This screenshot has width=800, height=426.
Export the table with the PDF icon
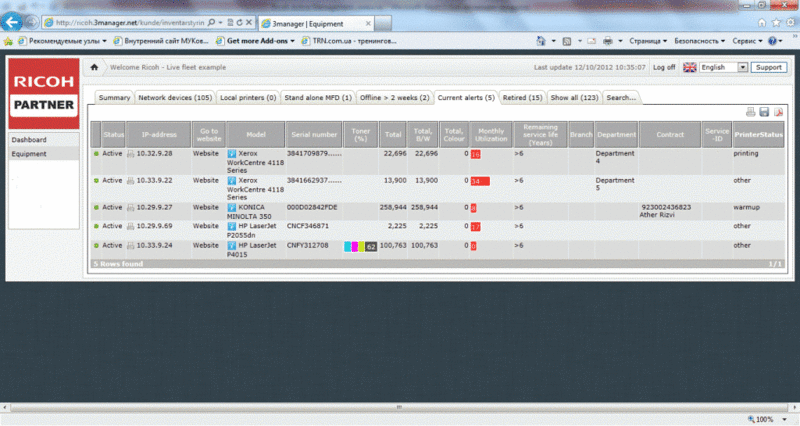[x=778, y=112]
